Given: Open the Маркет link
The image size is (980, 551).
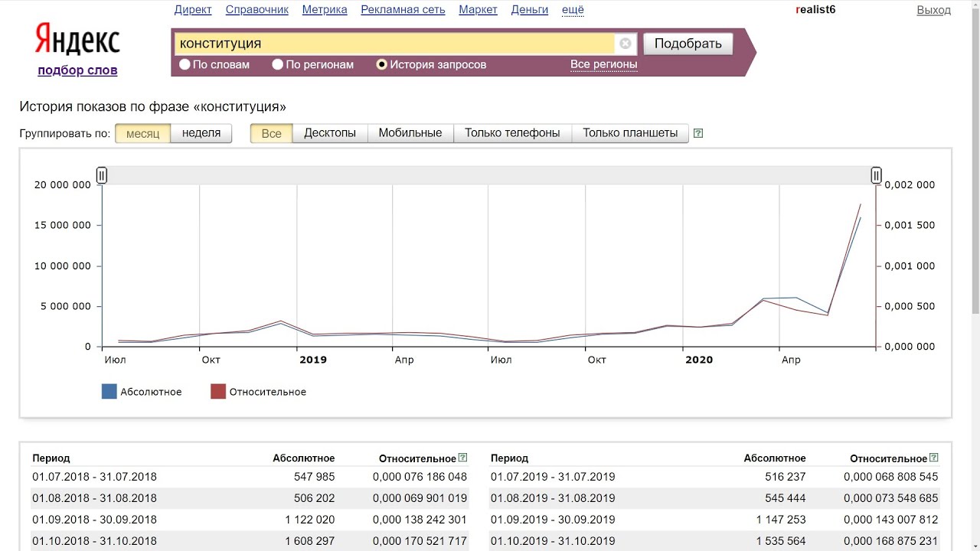Looking at the screenshot, I should click(479, 10).
